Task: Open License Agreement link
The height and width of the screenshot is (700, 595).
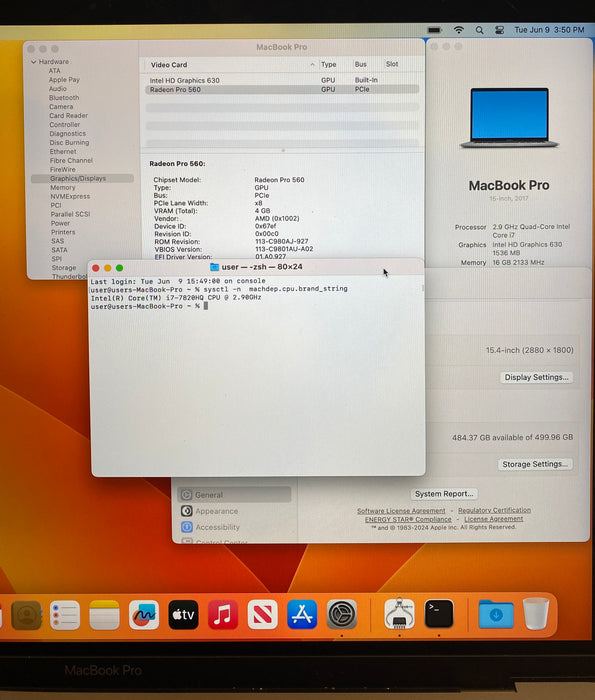Action: (x=494, y=519)
